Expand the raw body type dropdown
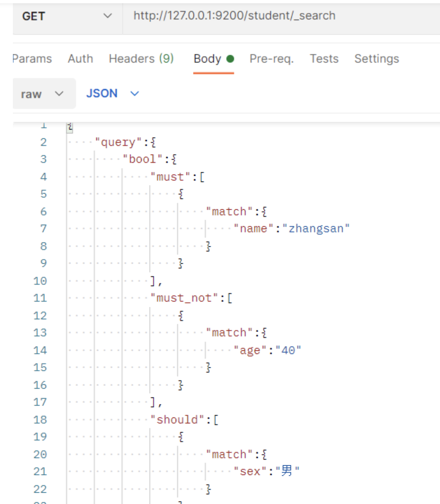This screenshot has width=440, height=504. pos(42,94)
